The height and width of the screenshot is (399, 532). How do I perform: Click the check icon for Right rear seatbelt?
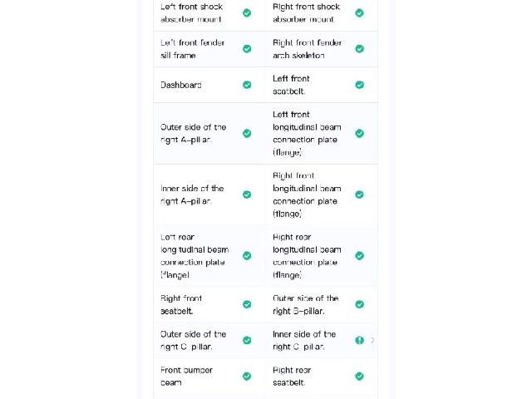point(359,377)
